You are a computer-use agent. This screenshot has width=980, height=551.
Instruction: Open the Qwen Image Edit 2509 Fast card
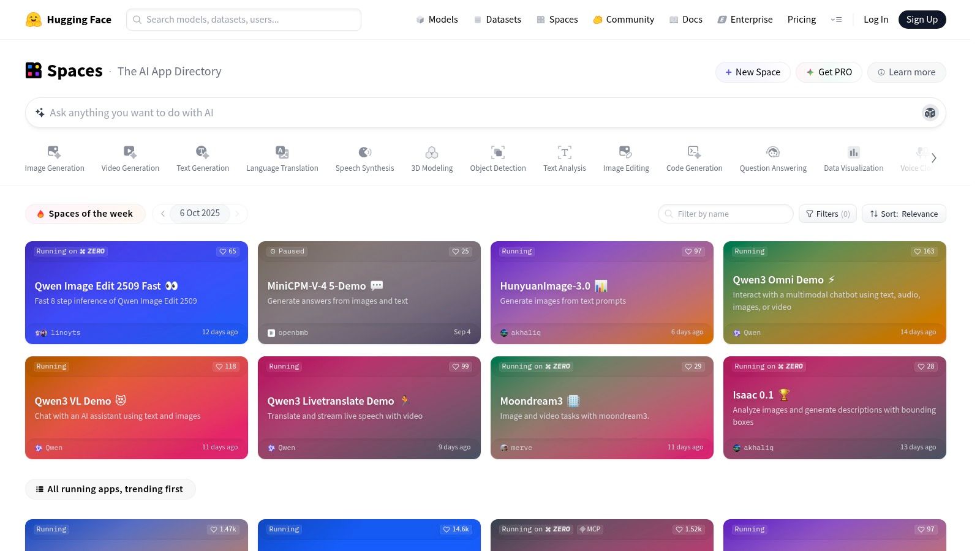(137, 293)
